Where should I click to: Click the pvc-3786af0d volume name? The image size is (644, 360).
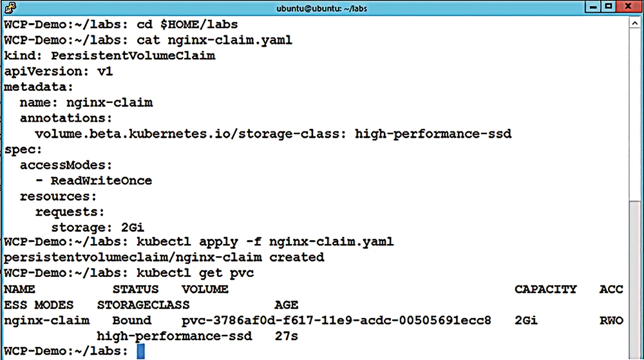[336, 321]
